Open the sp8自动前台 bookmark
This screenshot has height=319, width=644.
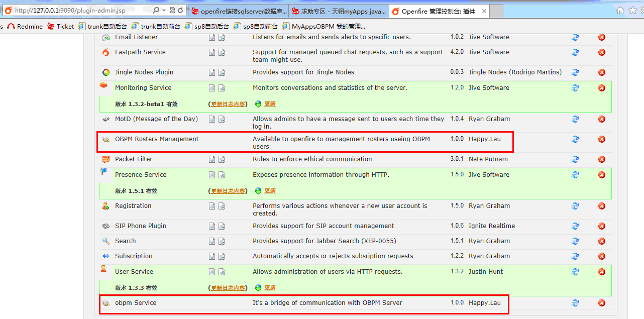pyautogui.click(x=255, y=26)
